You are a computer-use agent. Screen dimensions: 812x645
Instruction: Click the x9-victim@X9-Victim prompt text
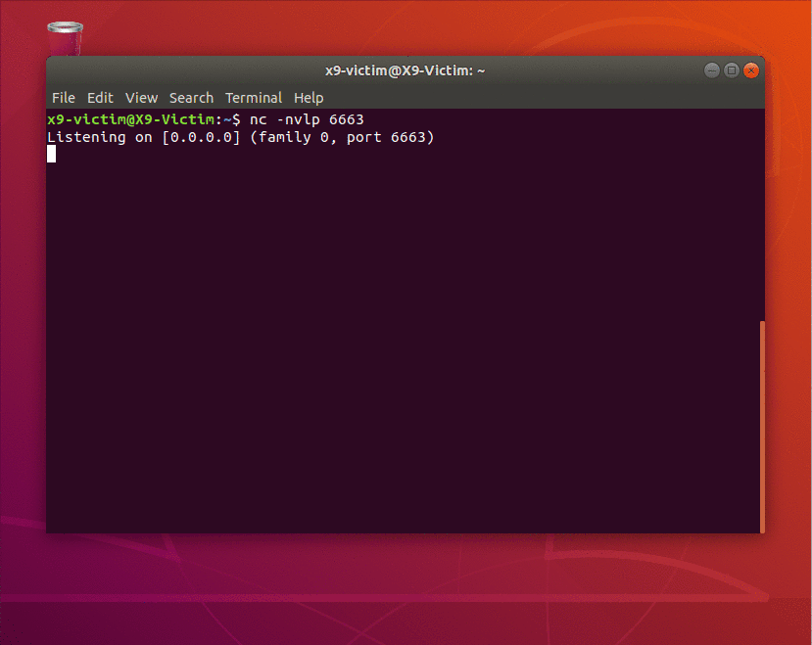point(130,119)
